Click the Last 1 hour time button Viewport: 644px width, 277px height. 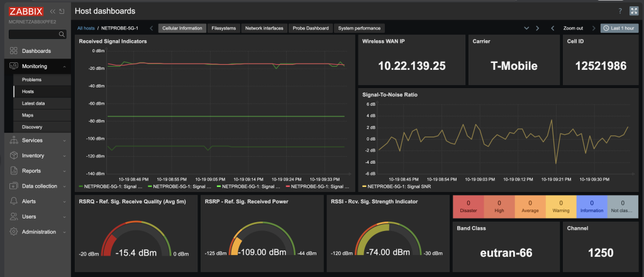[619, 28]
